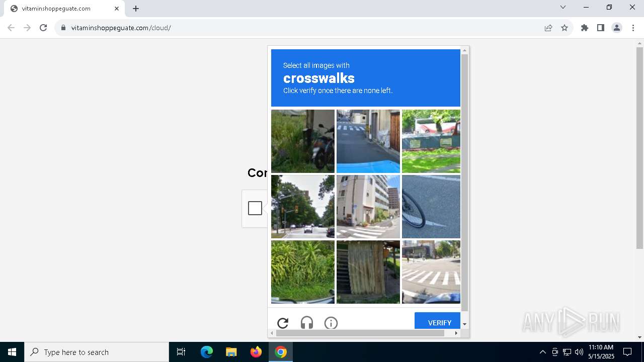Select the apartment building crosswalk tile
The image size is (644, 362).
pyautogui.click(x=368, y=207)
